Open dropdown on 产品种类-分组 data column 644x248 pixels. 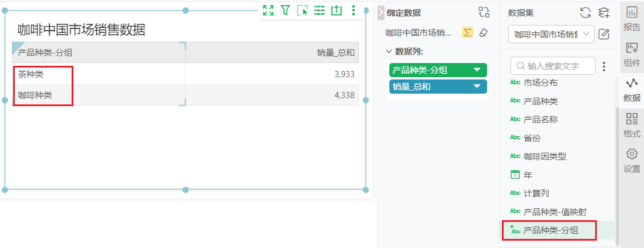477,70
